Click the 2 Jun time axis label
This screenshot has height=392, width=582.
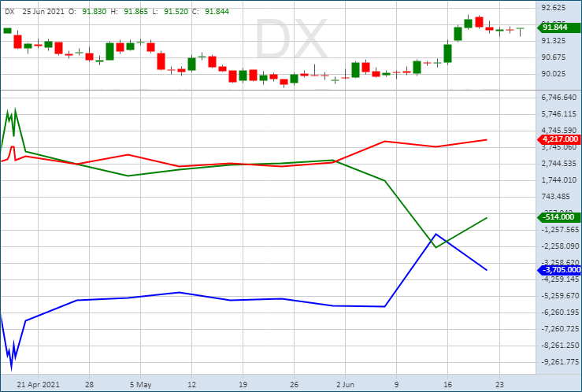click(345, 385)
